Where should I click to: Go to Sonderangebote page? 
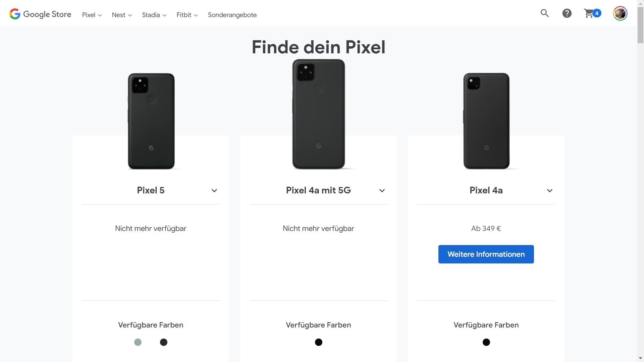pyautogui.click(x=232, y=15)
